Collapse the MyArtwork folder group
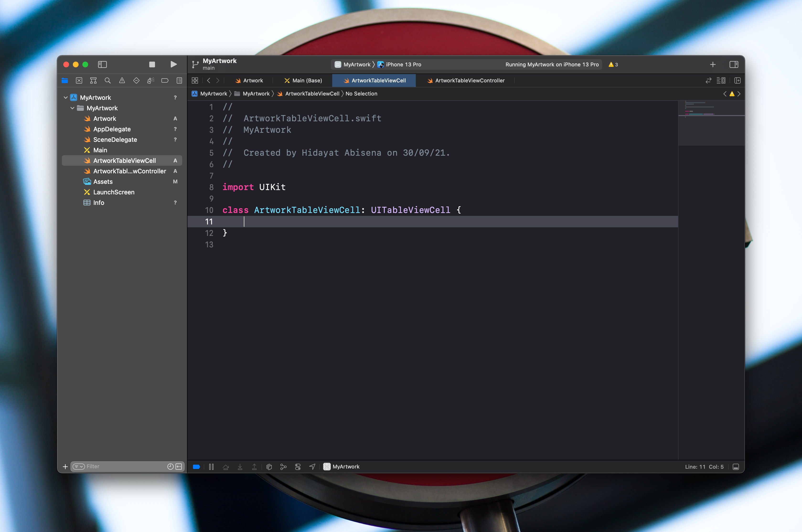Viewport: 802px width, 532px height. (x=72, y=108)
